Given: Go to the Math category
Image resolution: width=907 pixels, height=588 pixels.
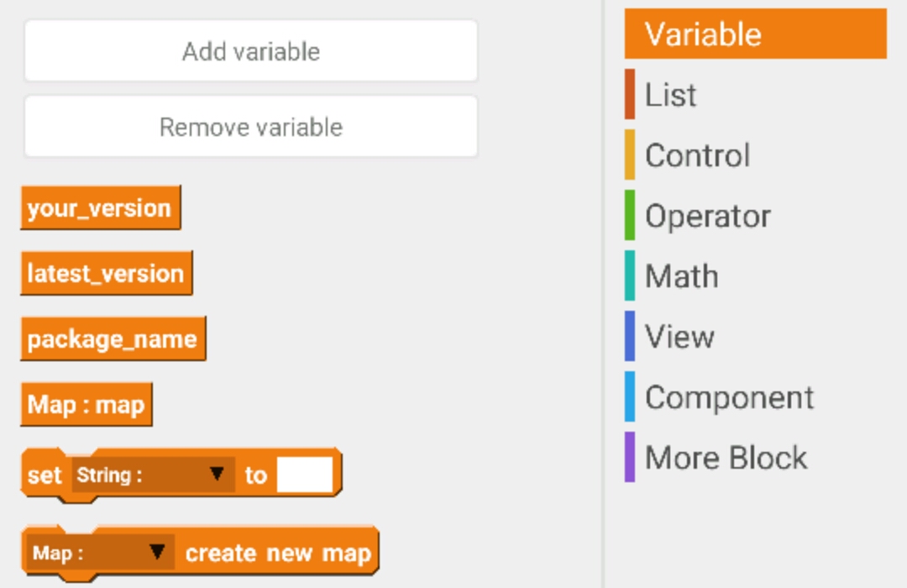Looking at the screenshot, I should (681, 276).
